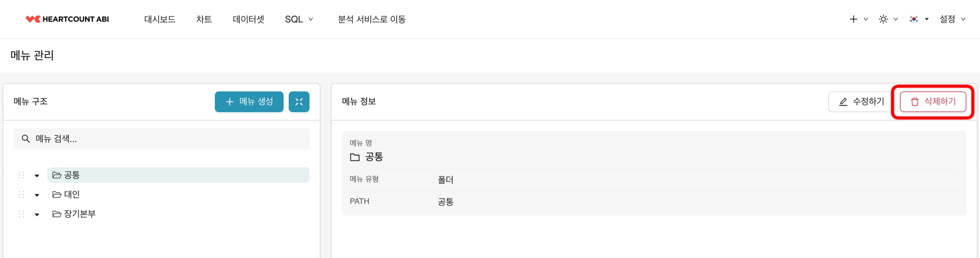Click the 메뉴 생성 button

click(x=249, y=101)
